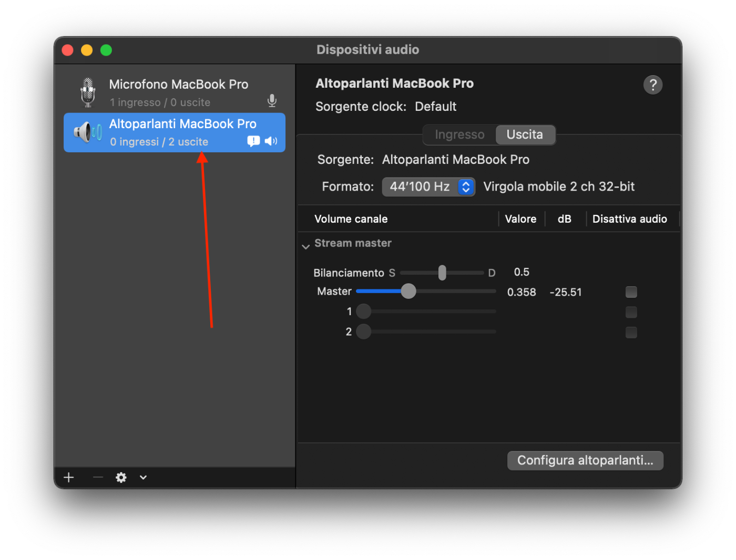Click the Master volume slider
The width and height of the screenshot is (736, 560).
pyautogui.click(x=426, y=291)
